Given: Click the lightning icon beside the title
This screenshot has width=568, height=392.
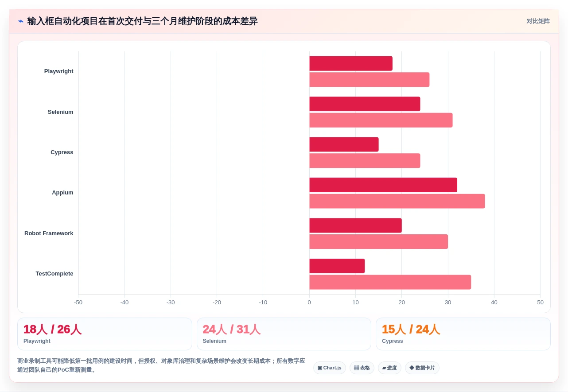Looking at the screenshot, I should [20, 21].
